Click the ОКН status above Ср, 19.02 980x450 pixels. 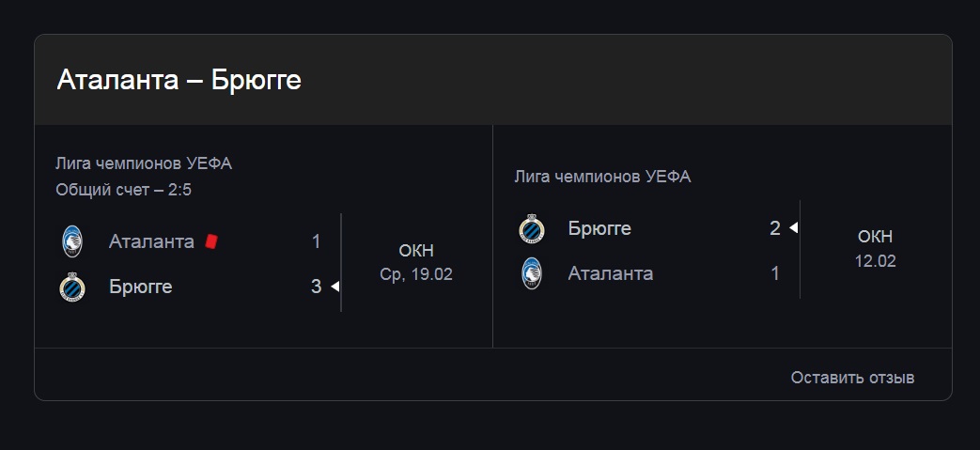(416, 251)
